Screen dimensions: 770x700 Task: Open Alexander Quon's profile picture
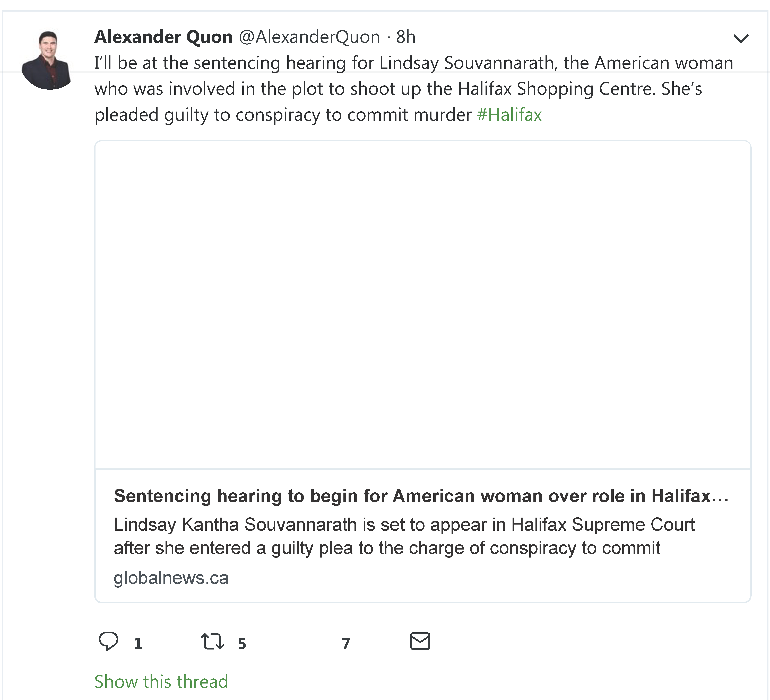(47, 60)
